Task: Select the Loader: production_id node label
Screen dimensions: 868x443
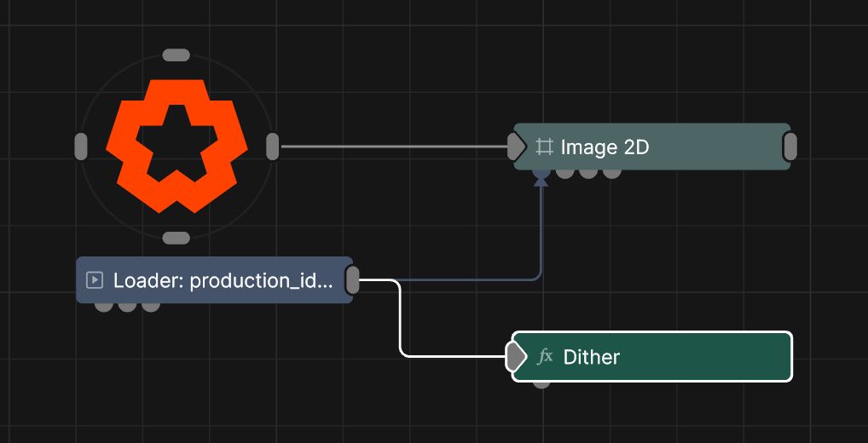Action: 223,280
